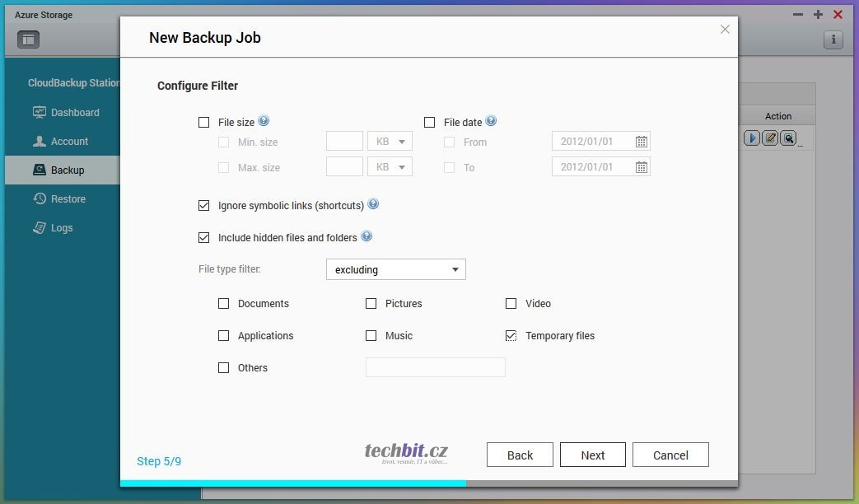Click inside the Others file extension field
This screenshot has width=859, height=504.
[x=435, y=368]
